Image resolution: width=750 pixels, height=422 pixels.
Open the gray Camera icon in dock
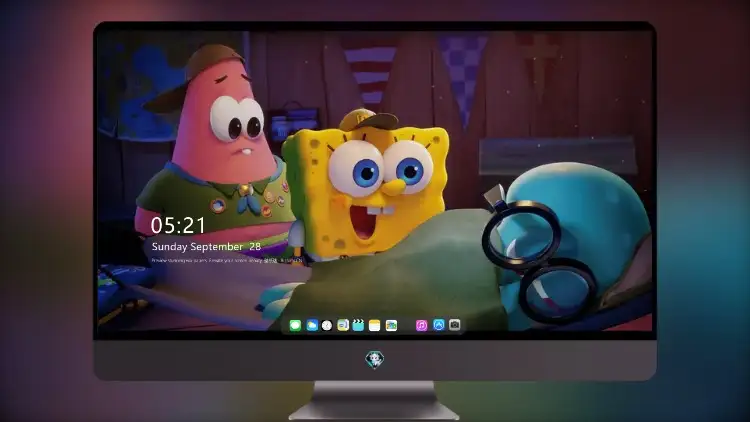tap(455, 325)
